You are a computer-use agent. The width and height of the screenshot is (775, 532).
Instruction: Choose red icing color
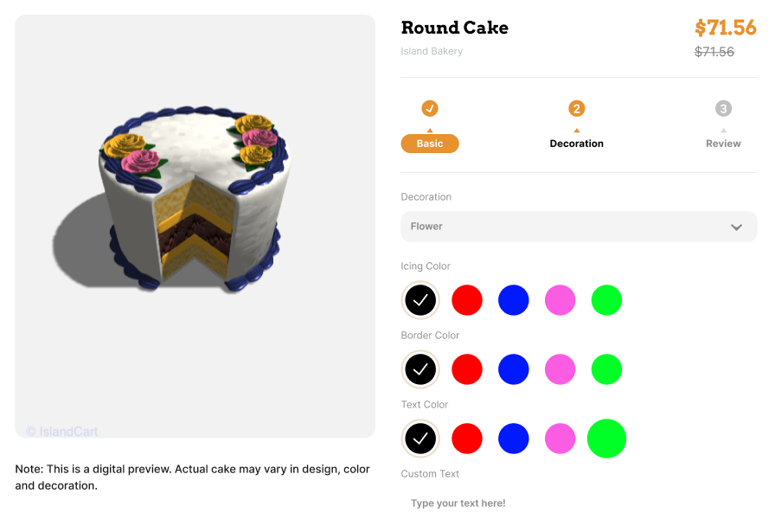(467, 300)
